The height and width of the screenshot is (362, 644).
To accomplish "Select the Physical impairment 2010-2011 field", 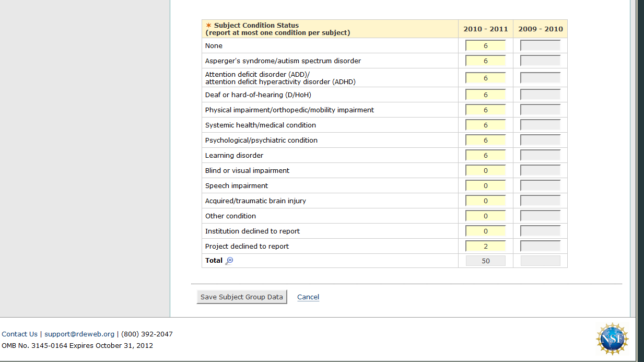I will (x=485, y=110).
